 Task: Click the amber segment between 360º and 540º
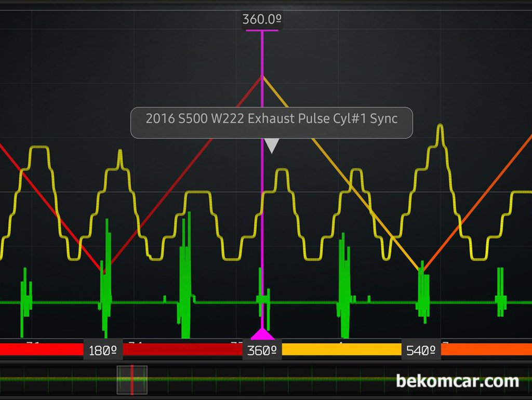click(341, 350)
